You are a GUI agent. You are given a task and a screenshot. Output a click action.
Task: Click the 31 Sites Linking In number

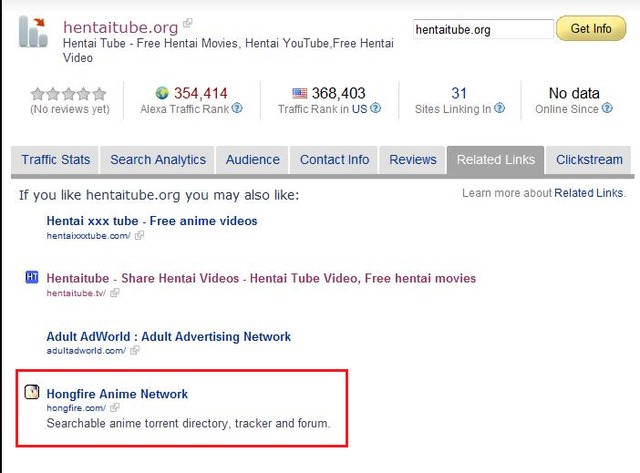click(x=459, y=93)
